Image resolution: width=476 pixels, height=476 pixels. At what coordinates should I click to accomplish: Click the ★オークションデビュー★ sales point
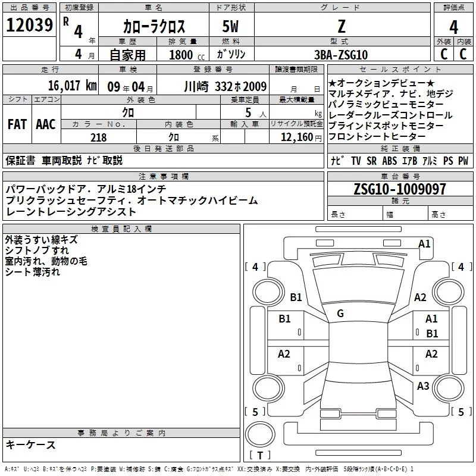pyautogui.click(x=381, y=83)
